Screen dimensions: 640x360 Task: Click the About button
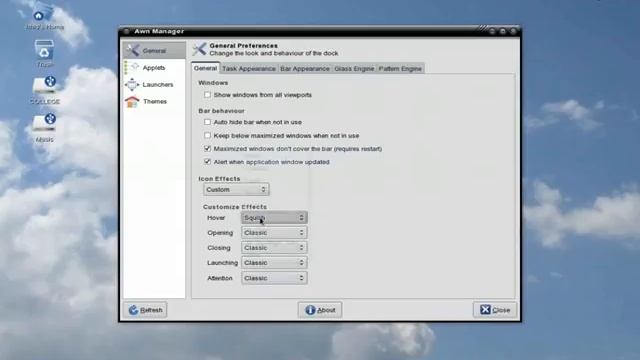tap(320, 310)
